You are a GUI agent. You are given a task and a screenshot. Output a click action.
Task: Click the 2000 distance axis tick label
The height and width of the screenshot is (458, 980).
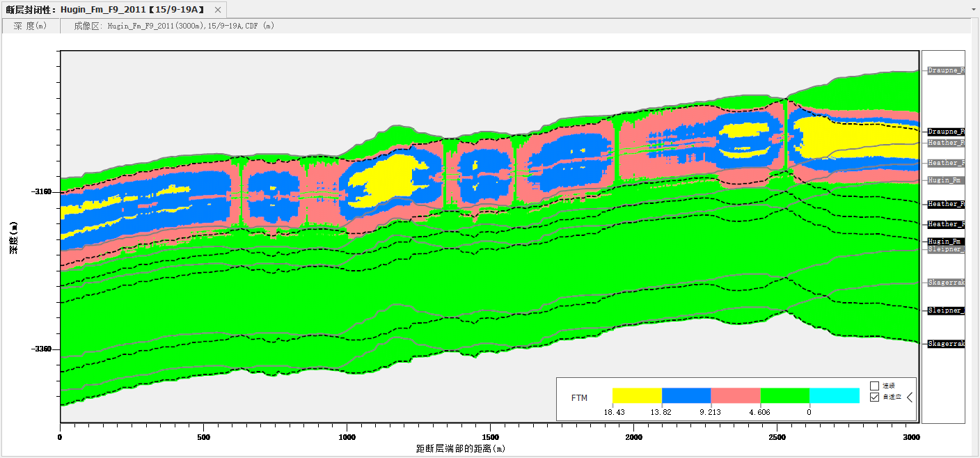(x=633, y=437)
